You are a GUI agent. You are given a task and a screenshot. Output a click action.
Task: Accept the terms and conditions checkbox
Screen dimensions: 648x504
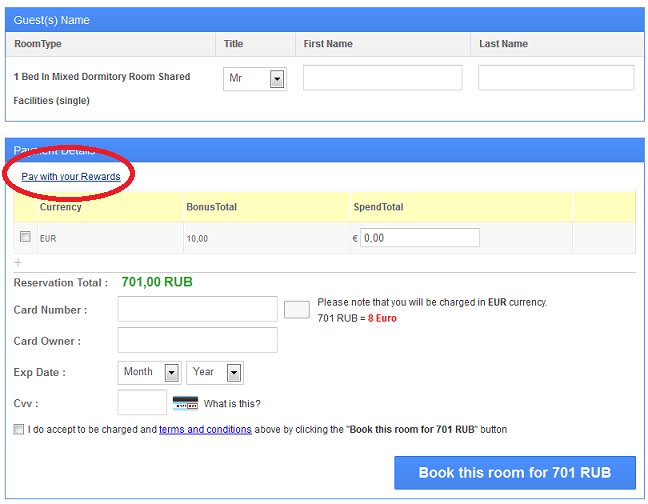pyautogui.click(x=19, y=429)
